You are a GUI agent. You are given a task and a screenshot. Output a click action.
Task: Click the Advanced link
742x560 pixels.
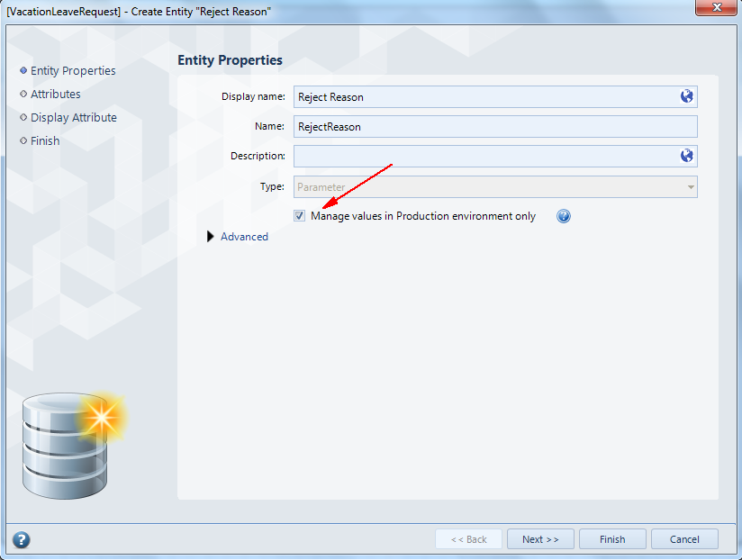[x=244, y=237]
